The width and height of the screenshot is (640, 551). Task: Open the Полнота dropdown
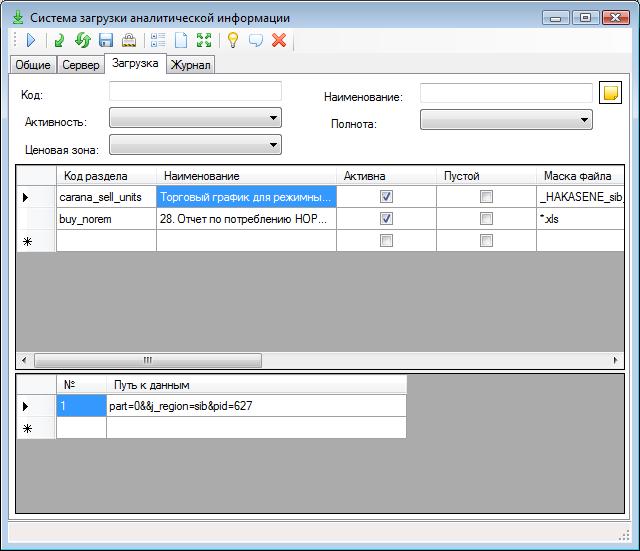[x=506, y=120]
